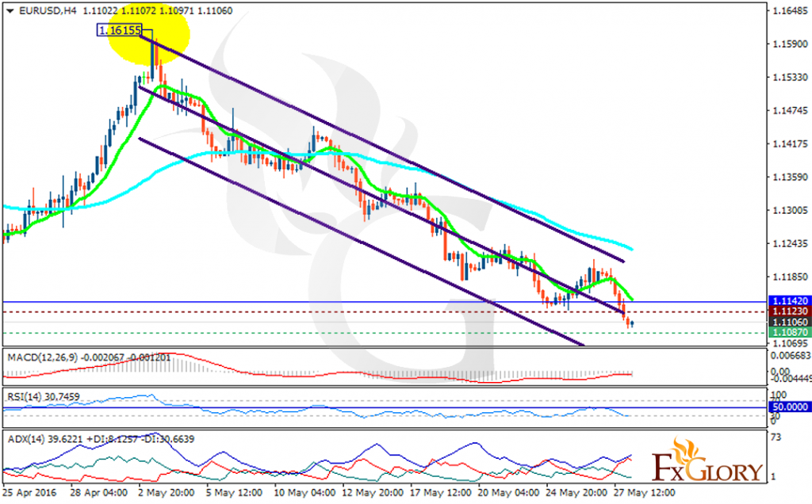Select the RSI(14) 30.7459 indicator label
The height and width of the screenshot is (504, 812).
tap(44, 397)
